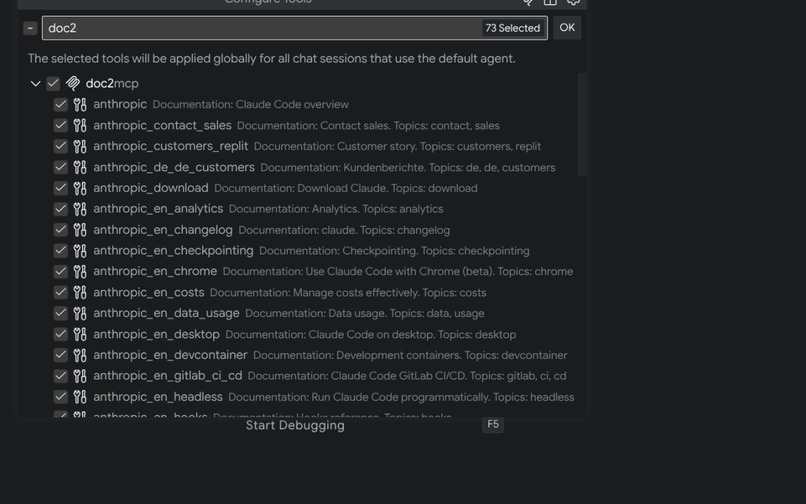806x504 pixels.
Task: Click the tool icon for anthropic_en_changelog
Action: pyautogui.click(x=80, y=230)
